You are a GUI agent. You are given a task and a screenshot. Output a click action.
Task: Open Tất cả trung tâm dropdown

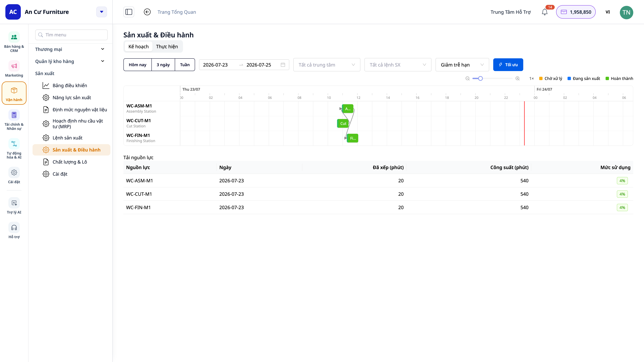[x=327, y=65]
